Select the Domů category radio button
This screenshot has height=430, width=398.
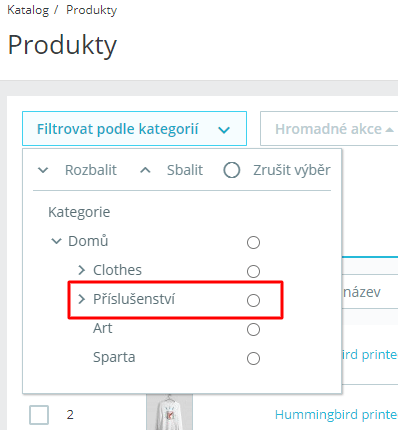(253, 242)
